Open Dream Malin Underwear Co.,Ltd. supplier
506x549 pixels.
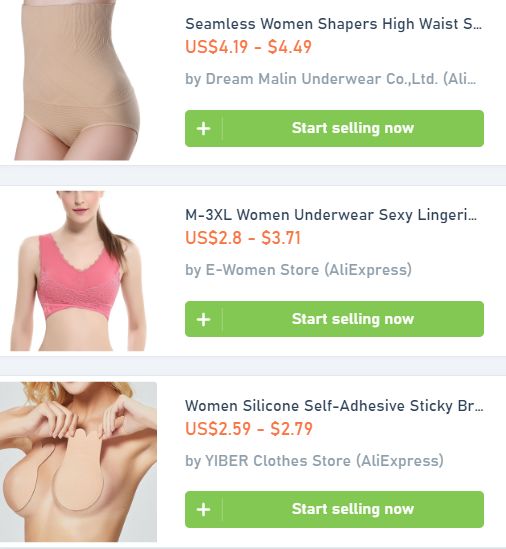(331, 79)
